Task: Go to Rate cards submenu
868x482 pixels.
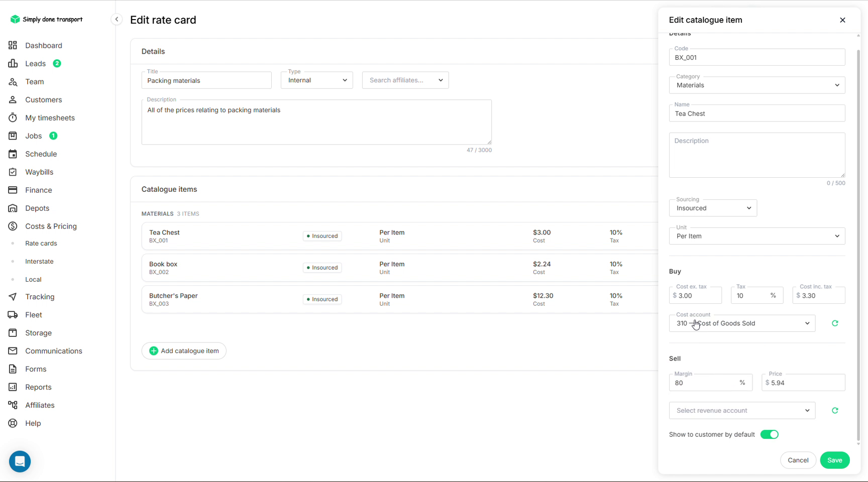Action: pyautogui.click(x=41, y=244)
